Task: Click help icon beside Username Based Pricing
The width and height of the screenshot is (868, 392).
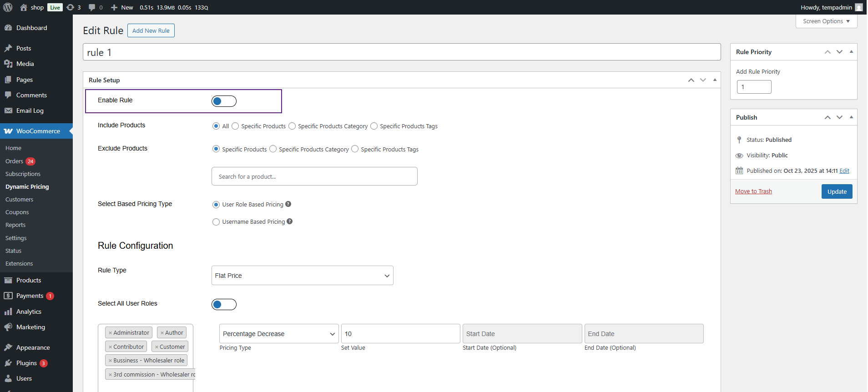Action: coord(290,221)
